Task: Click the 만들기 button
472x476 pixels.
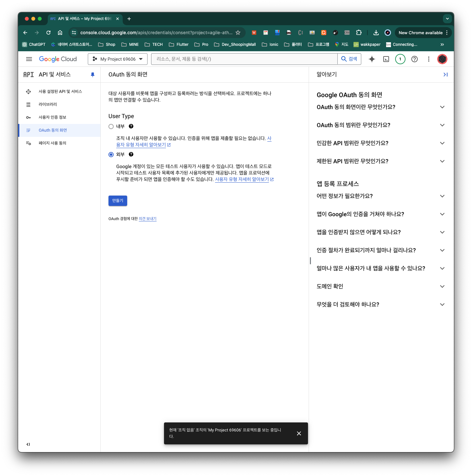Action: (x=118, y=201)
